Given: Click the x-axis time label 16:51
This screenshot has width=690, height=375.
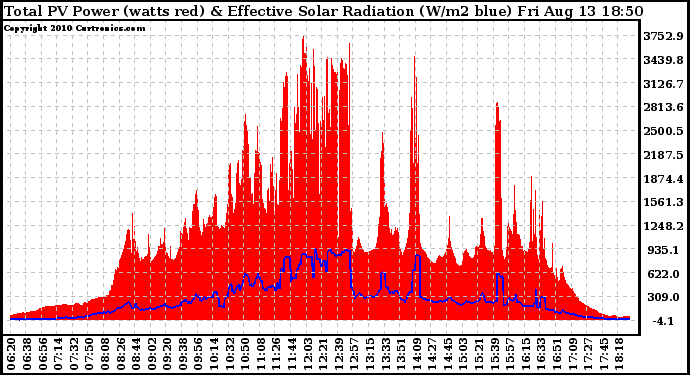Looking at the screenshot, I should pyautogui.click(x=558, y=354).
